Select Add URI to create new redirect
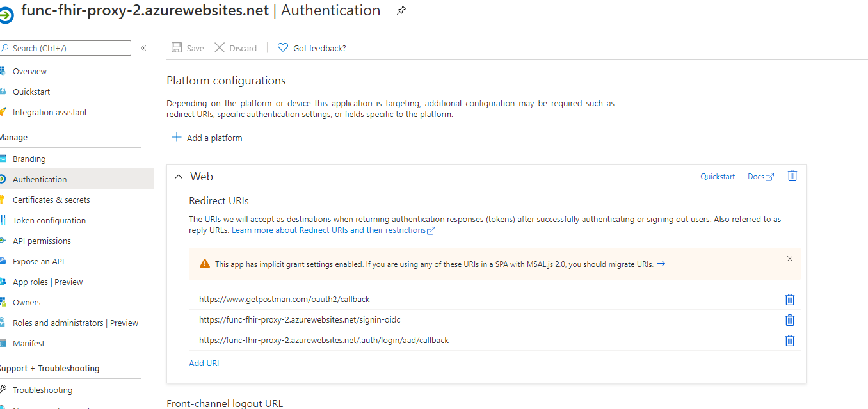 [204, 363]
